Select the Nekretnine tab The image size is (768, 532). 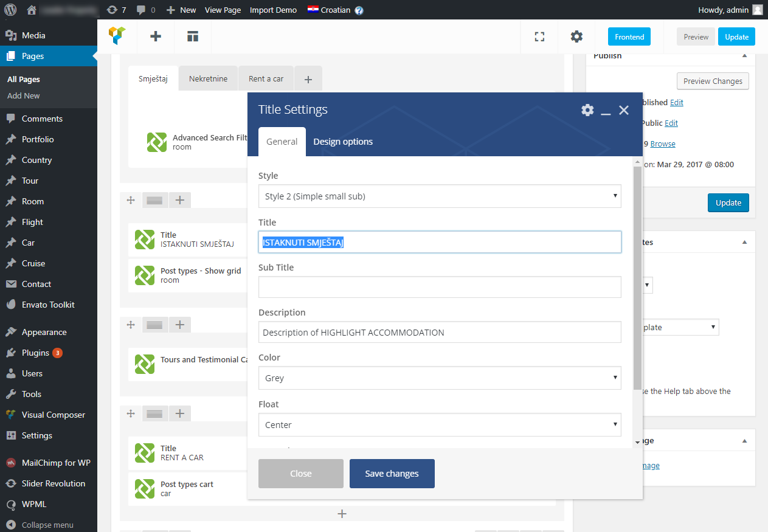click(x=208, y=79)
